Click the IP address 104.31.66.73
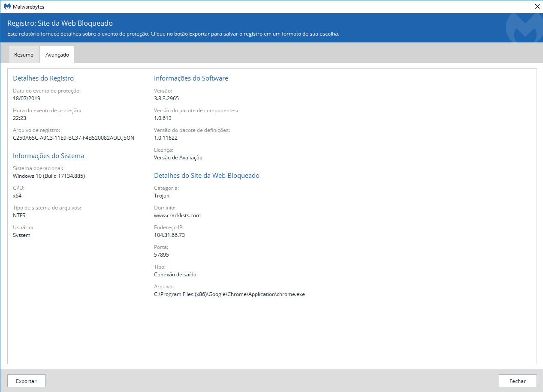The height and width of the screenshot is (392, 543). coord(169,235)
